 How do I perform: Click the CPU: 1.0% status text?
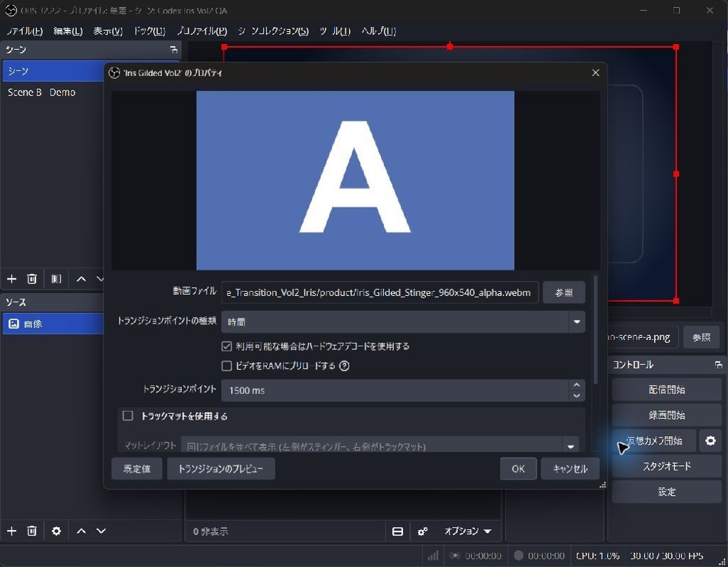pyautogui.click(x=597, y=556)
